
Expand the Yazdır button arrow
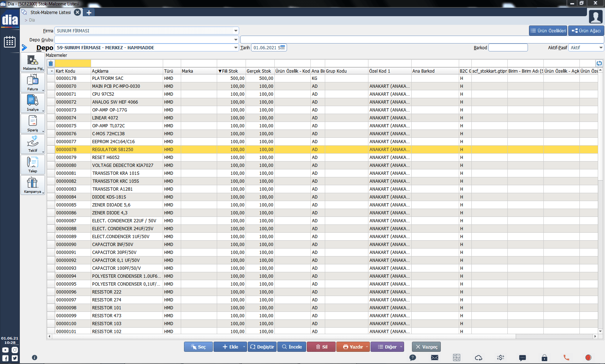[367, 347]
